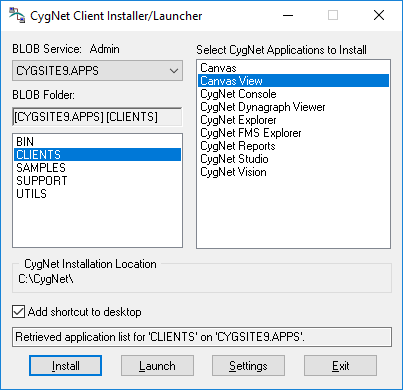The height and width of the screenshot is (390, 403).
Task: Select CygNet Dynagraph Viewer application
Action: click(293, 107)
